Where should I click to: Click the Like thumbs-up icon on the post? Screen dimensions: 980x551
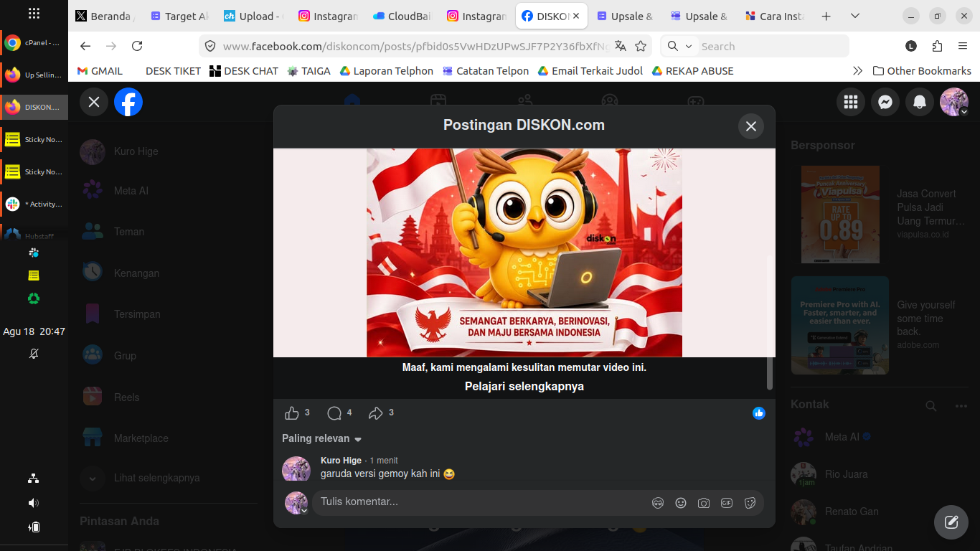[x=291, y=413]
